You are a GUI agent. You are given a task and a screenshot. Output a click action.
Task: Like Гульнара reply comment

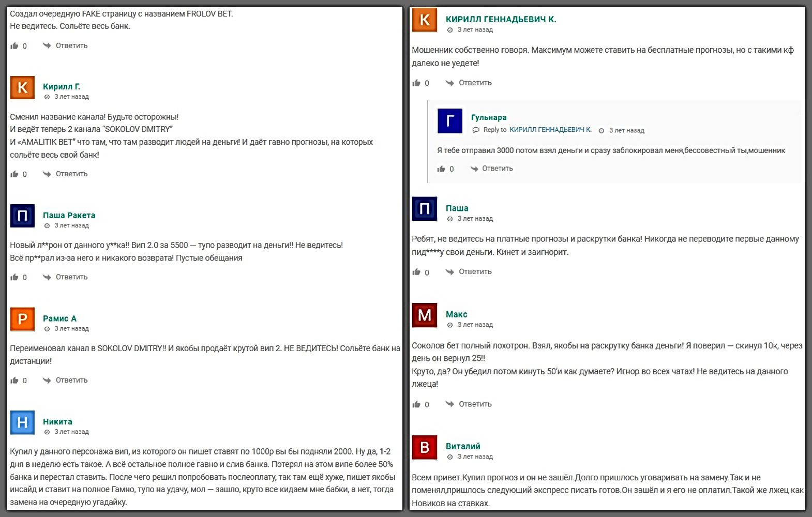tap(441, 169)
